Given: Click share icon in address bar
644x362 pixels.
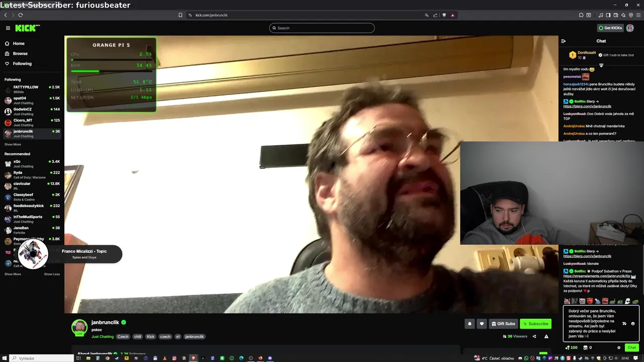Looking at the screenshot, I should [x=435, y=15].
